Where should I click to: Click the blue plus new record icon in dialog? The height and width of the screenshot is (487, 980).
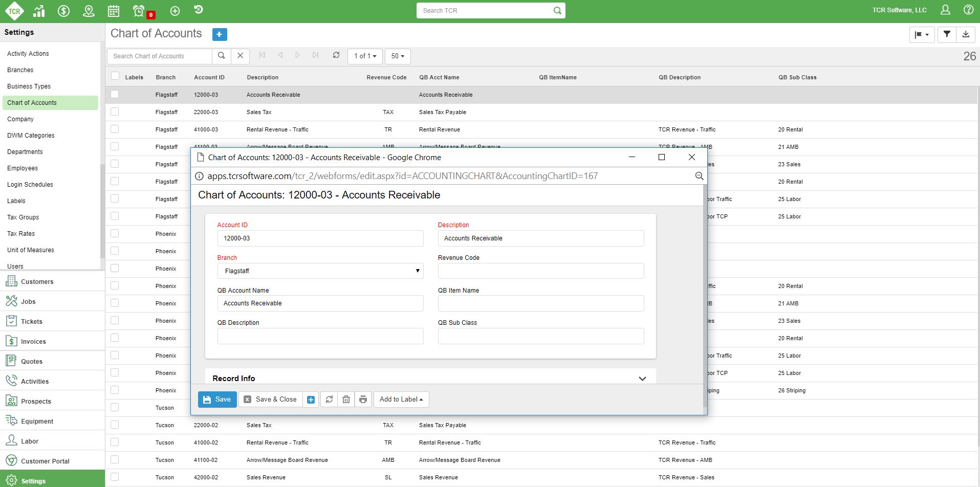pyautogui.click(x=311, y=400)
